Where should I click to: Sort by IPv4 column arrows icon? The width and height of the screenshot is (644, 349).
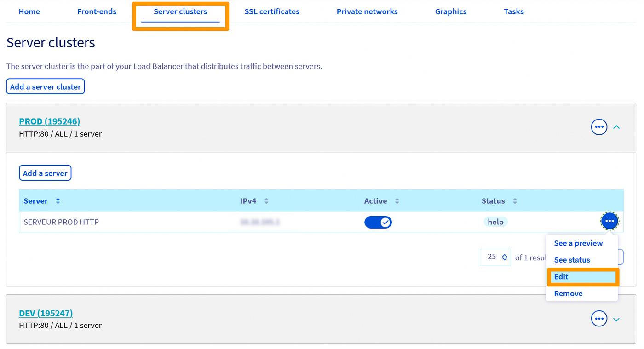[x=266, y=201]
